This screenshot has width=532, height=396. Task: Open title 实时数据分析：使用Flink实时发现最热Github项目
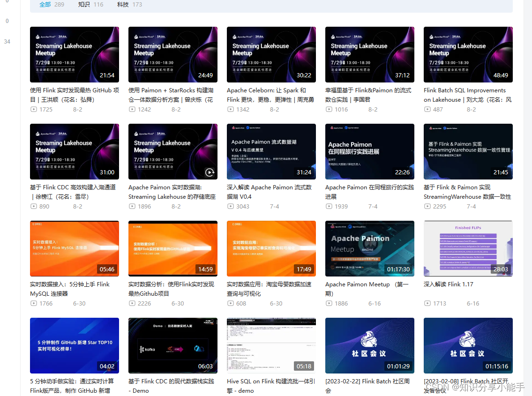[x=172, y=289]
